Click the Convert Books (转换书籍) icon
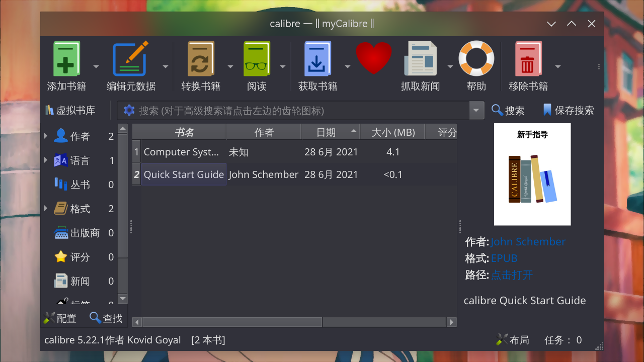The image size is (644, 362). (201, 59)
